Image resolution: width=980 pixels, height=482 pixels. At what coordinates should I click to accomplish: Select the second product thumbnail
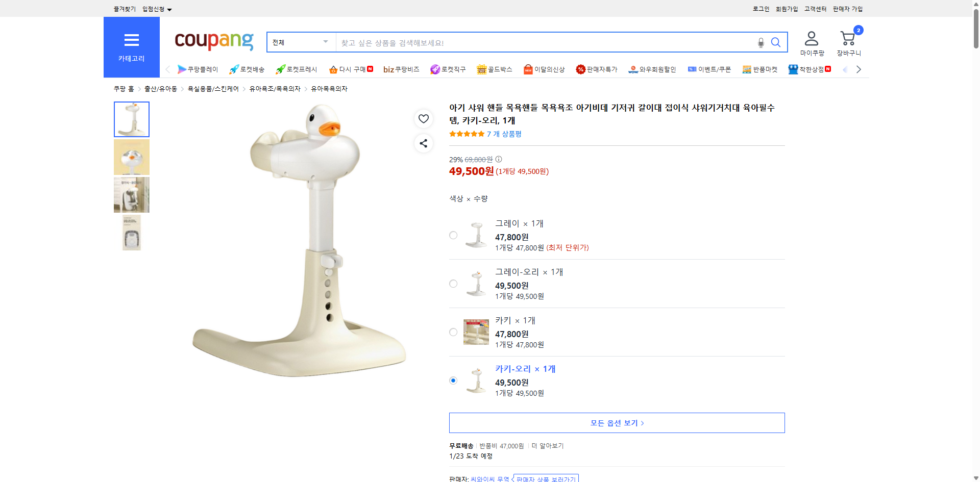coord(131,157)
